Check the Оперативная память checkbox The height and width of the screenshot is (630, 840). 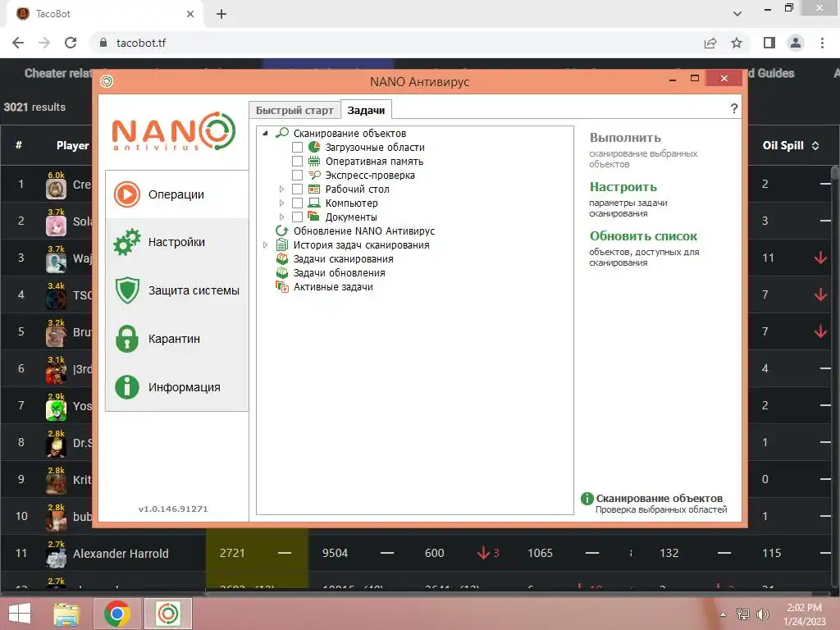[297, 161]
